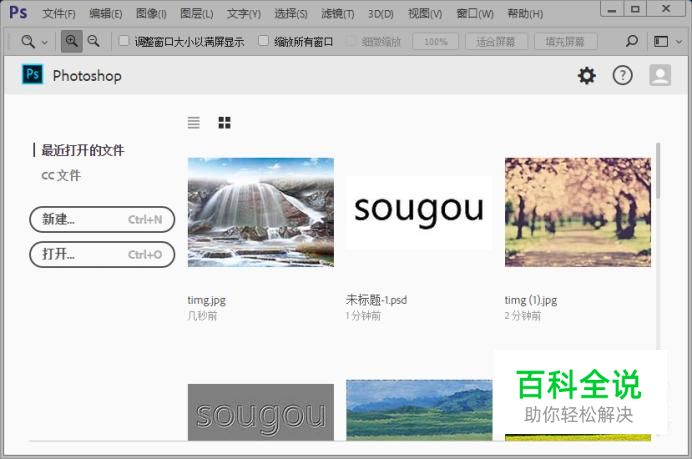The width and height of the screenshot is (692, 459).
Task: Toggle the 细微缩放 checkbox
Action: coord(351,41)
